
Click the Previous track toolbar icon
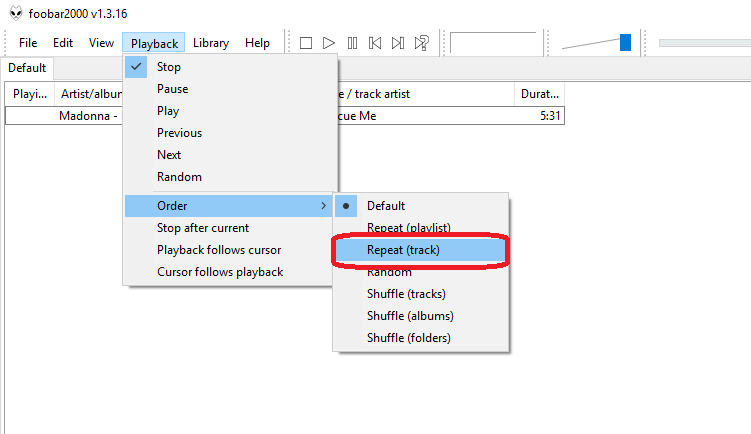click(375, 43)
